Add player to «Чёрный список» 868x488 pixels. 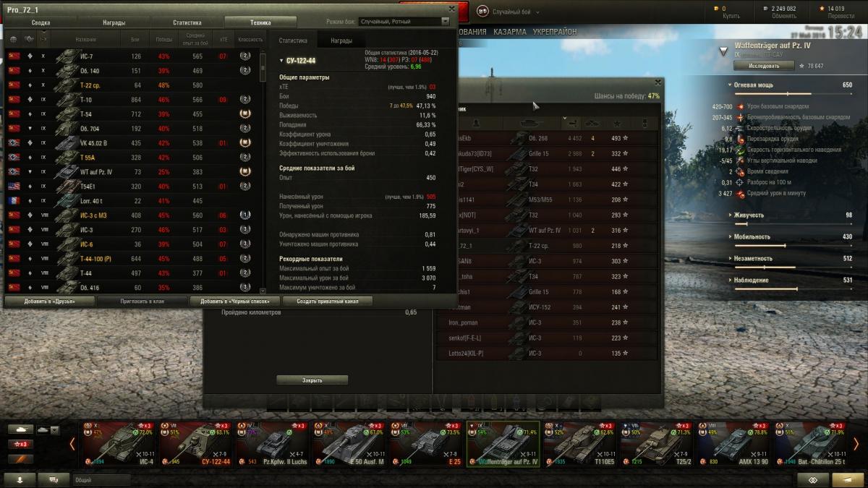tap(235, 301)
